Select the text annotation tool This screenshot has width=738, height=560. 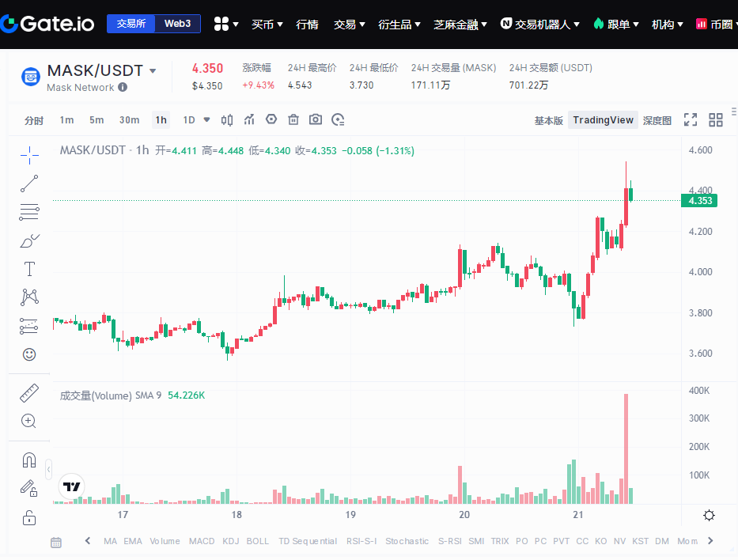[x=29, y=269]
